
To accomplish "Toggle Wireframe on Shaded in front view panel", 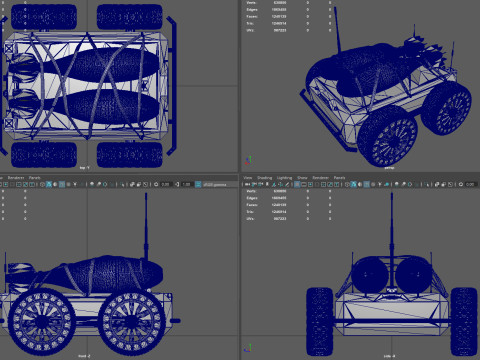I will tap(62, 184).
